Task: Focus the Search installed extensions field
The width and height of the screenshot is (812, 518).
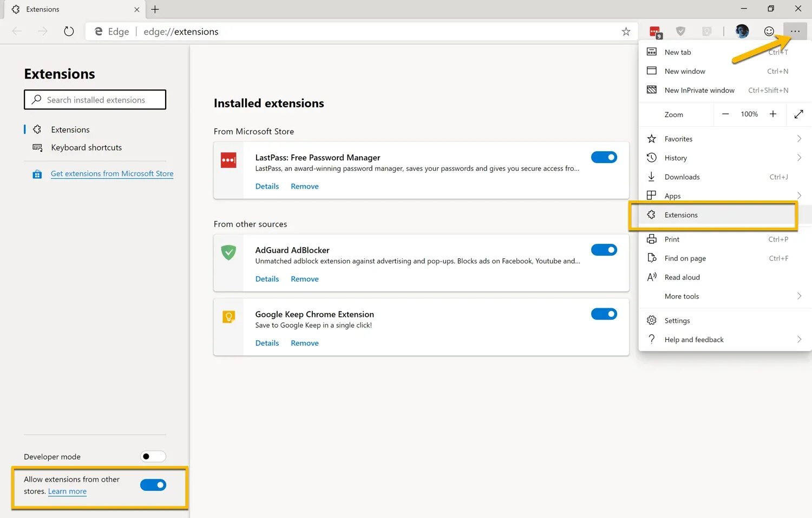Action: pyautogui.click(x=95, y=100)
